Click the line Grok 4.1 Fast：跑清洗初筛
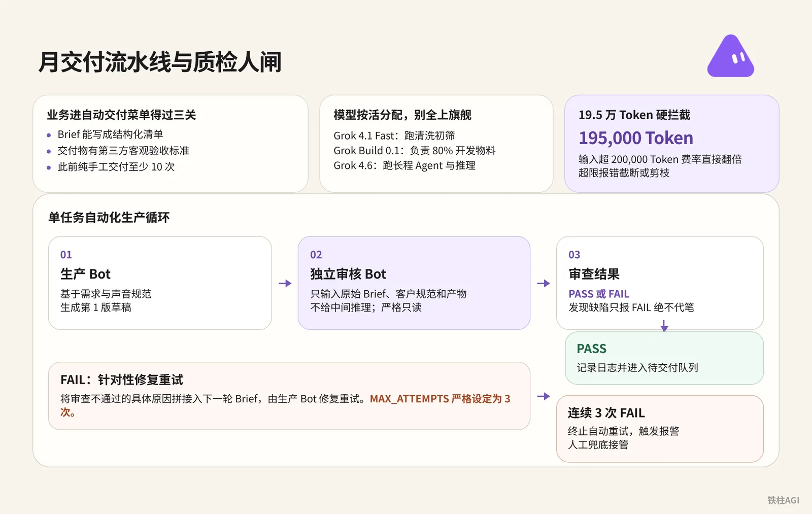This screenshot has height=514, width=812. coord(394,136)
